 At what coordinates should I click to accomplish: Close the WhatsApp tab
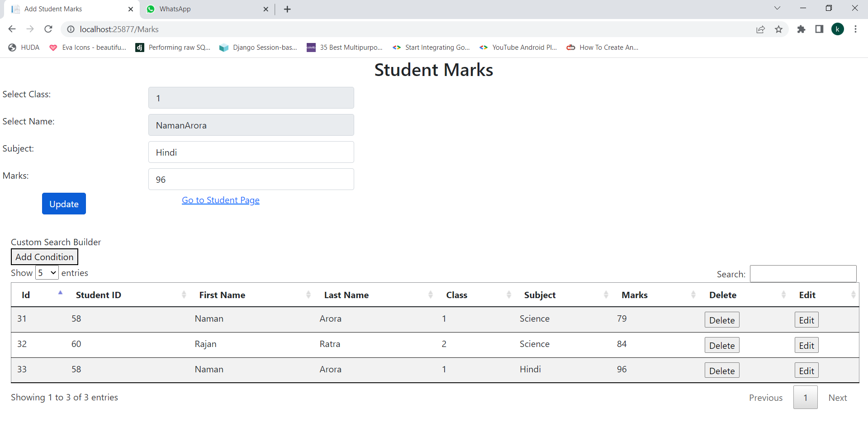pos(266,9)
